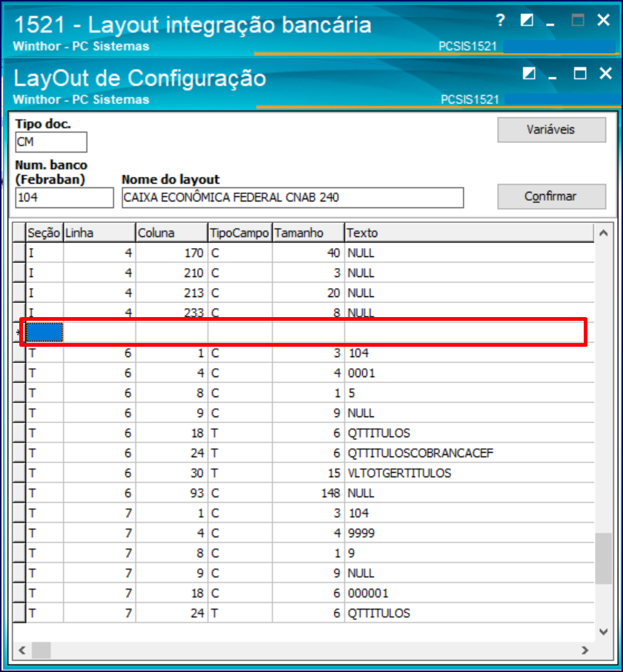
Task: Edit Nome do layout field
Action: (293, 198)
